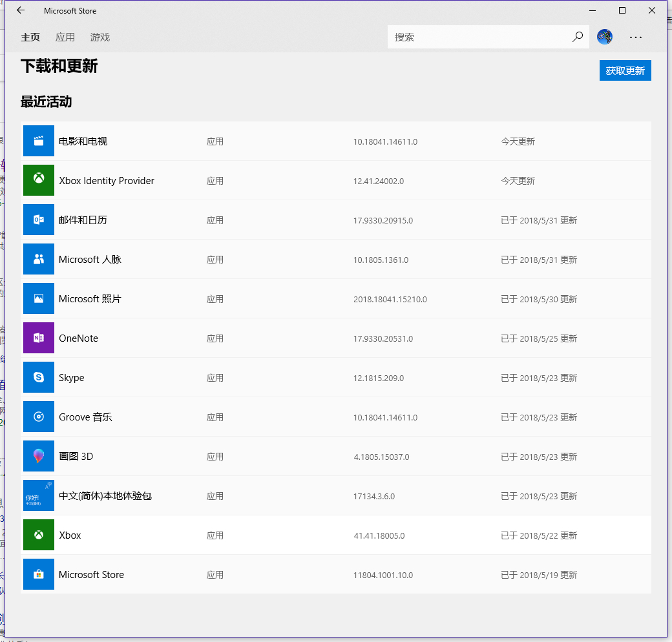This screenshot has height=642, width=672.
Task: Open the 中文(简体)本地体验包 name
Action: coord(105,496)
